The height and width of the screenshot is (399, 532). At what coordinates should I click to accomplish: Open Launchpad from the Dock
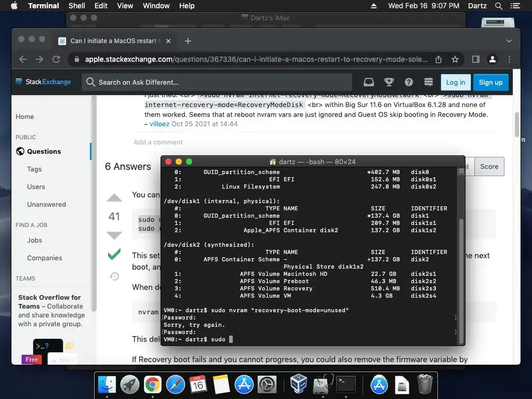(x=129, y=385)
